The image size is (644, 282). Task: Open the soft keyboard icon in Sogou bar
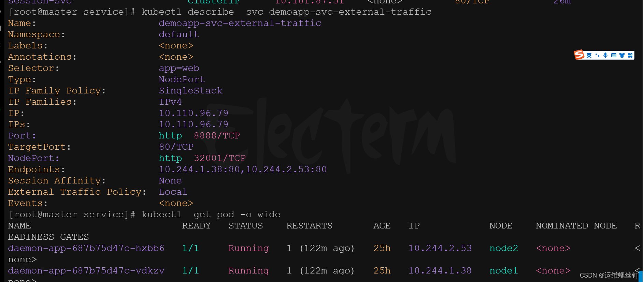pos(614,55)
